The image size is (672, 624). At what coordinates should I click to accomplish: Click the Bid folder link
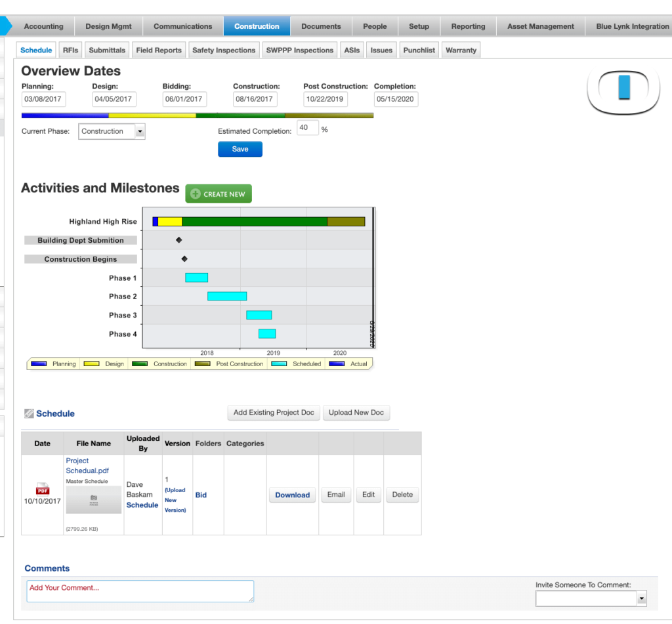[201, 495]
